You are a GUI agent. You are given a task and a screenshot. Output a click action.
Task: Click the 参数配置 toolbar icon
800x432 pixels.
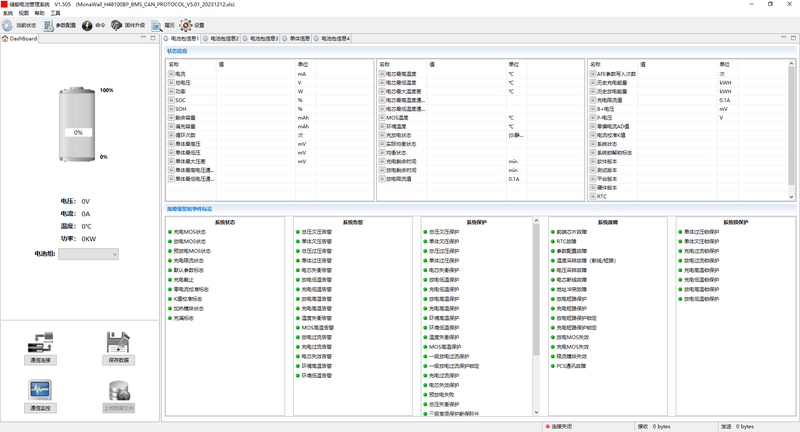point(49,25)
